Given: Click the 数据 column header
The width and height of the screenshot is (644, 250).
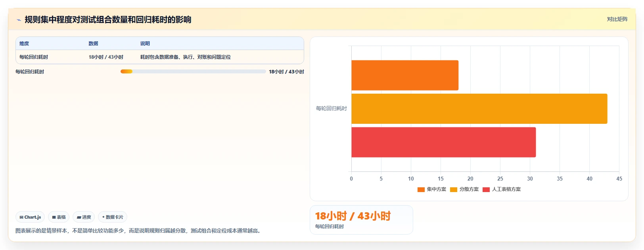Looking at the screenshot, I should (x=93, y=44).
